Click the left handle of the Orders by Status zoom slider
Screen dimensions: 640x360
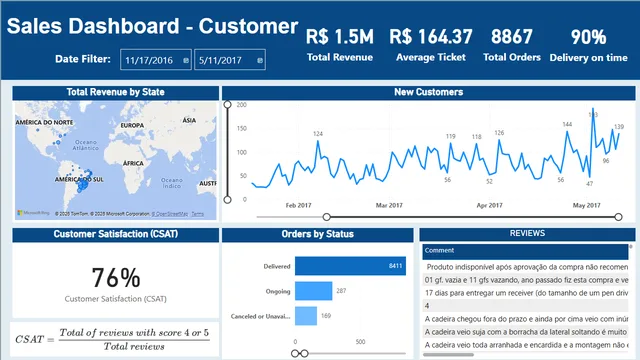(x=295, y=353)
